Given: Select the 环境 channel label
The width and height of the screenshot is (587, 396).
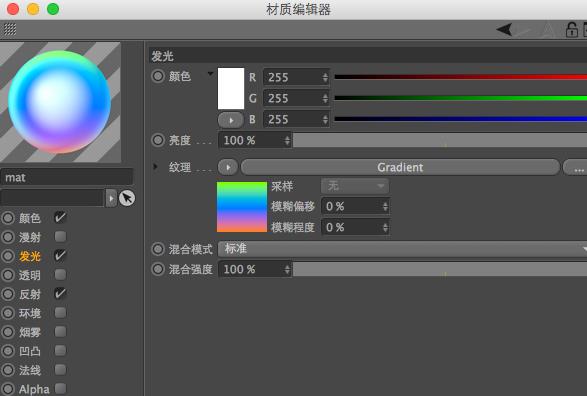Looking at the screenshot, I should pos(30,313).
